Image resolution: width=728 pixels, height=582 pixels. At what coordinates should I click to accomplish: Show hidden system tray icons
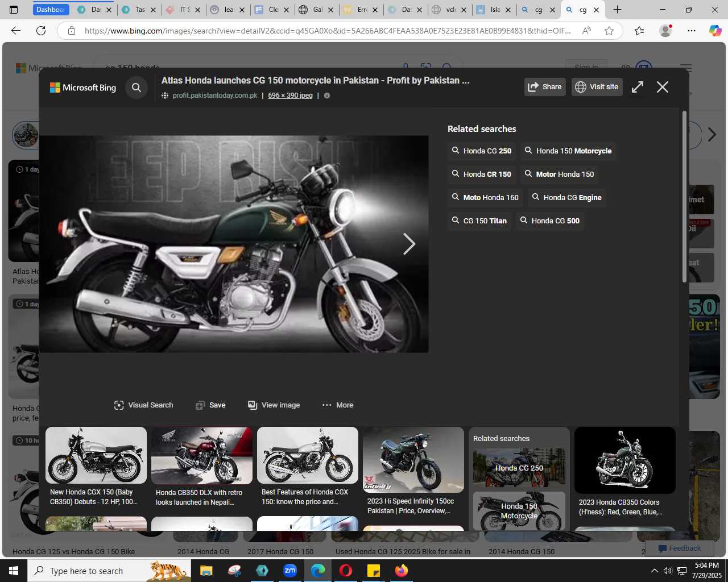coord(654,571)
